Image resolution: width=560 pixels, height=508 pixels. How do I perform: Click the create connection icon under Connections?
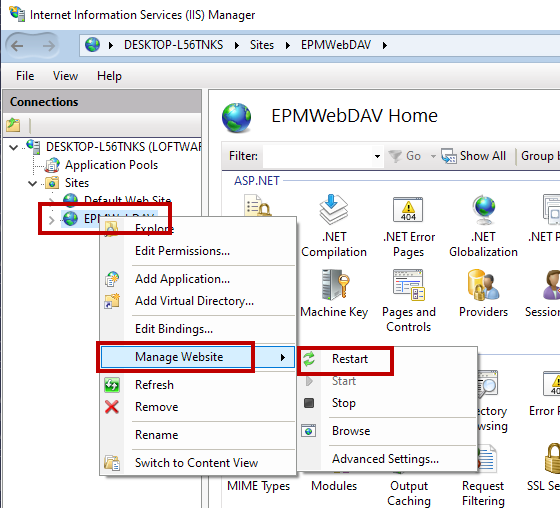pyautogui.click(x=13, y=125)
